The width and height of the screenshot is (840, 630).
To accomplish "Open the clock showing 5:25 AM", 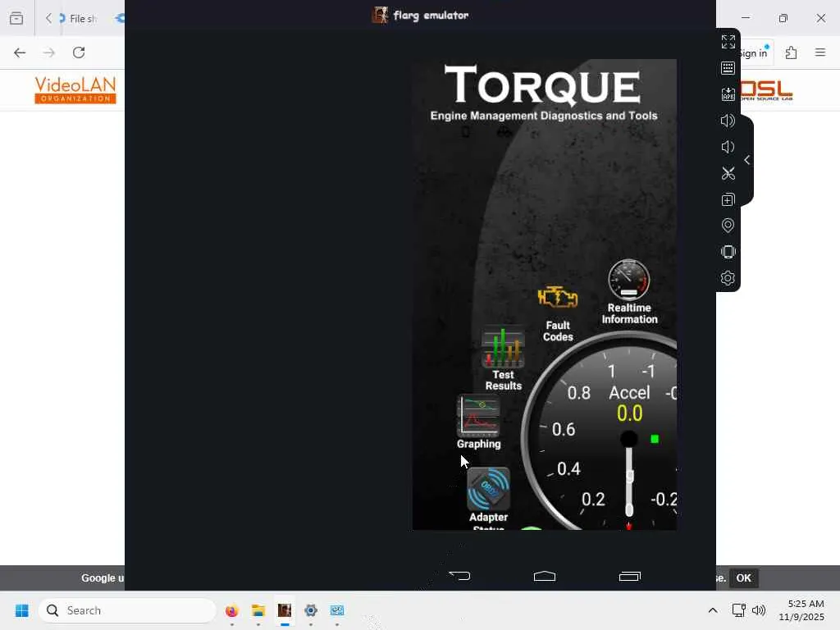I will tap(801, 610).
